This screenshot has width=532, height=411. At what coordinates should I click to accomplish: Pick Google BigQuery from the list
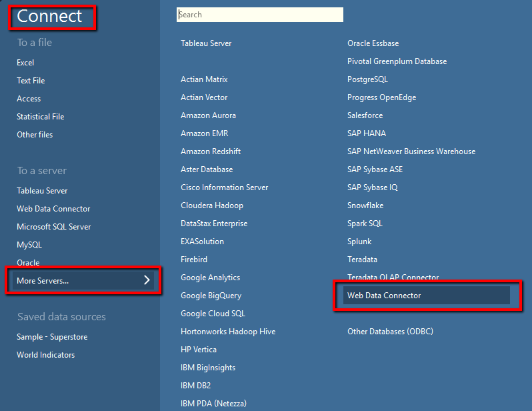[x=211, y=296]
